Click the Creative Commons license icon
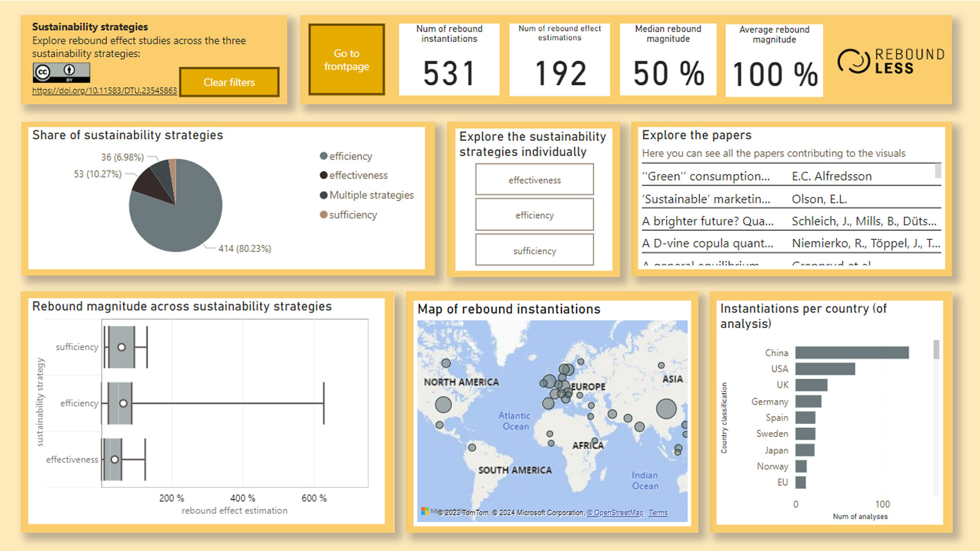980x551 pixels. pos(61,72)
